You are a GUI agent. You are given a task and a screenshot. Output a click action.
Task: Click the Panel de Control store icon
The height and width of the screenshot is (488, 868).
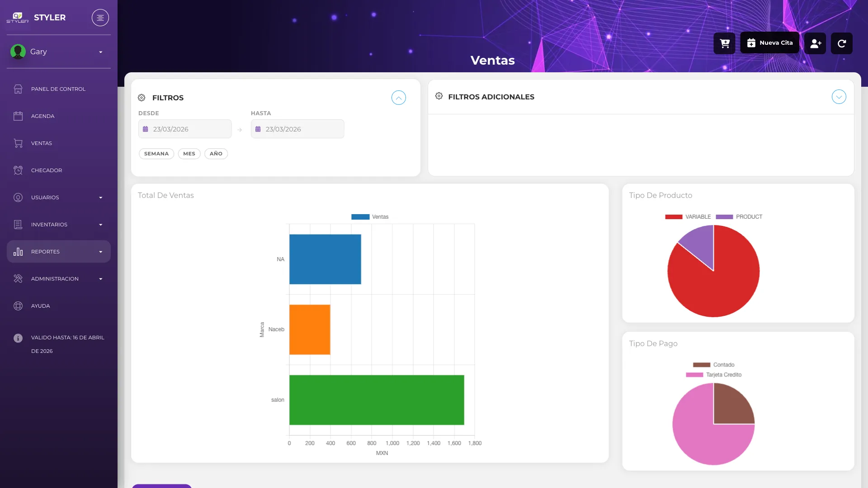pyautogui.click(x=18, y=89)
